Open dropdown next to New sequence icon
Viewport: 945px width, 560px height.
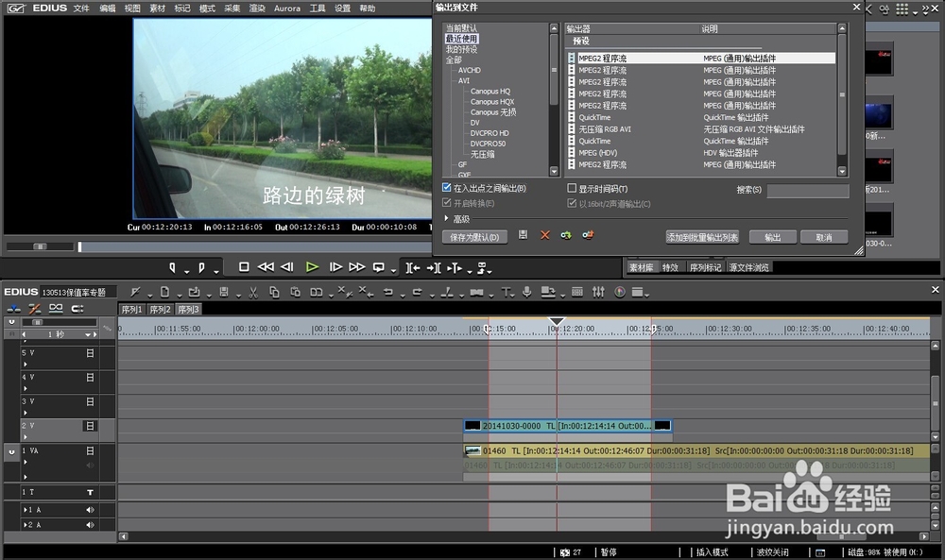click(180, 296)
